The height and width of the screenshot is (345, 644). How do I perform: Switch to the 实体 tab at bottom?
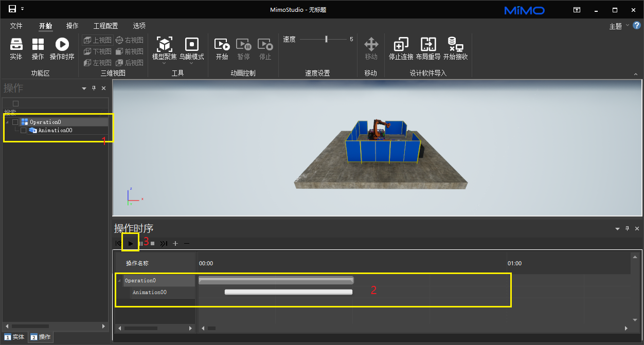[14, 337]
